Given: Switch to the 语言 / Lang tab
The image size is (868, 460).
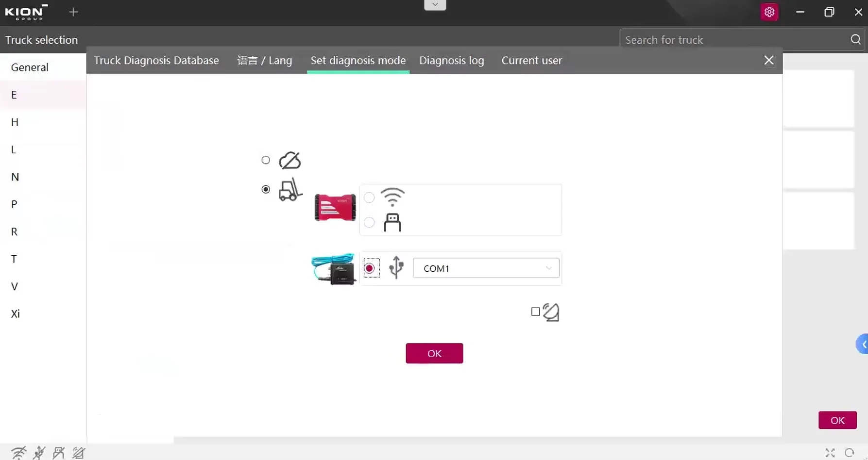Looking at the screenshot, I should (265, 60).
